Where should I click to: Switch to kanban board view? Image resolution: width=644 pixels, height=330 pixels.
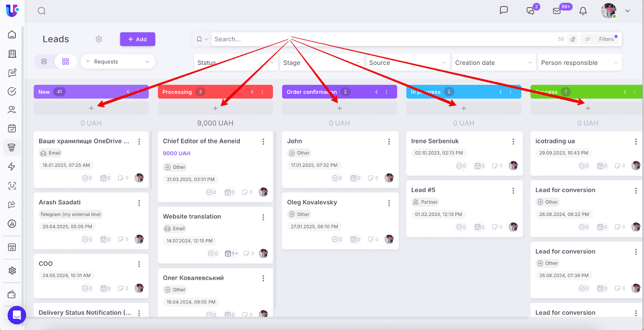click(x=66, y=62)
